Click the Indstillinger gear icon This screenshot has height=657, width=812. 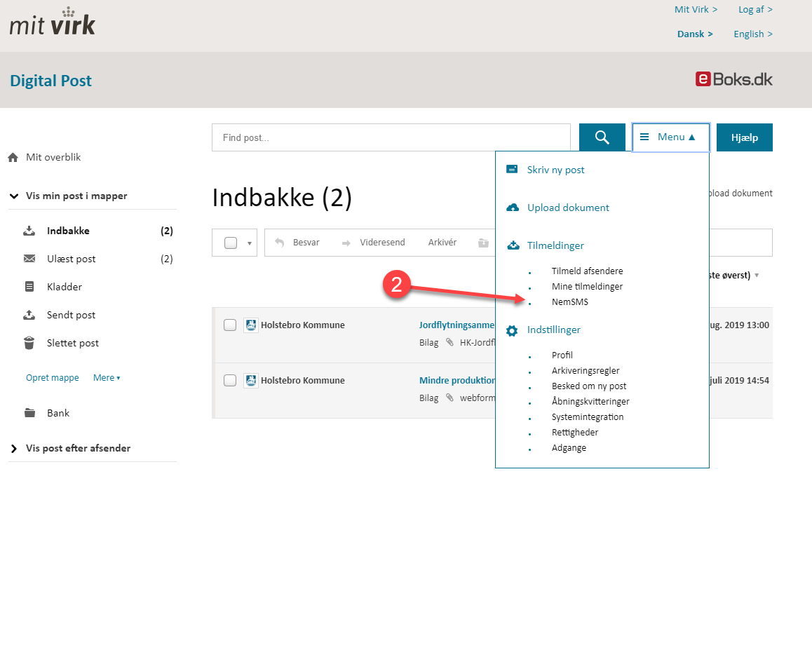click(513, 330)
